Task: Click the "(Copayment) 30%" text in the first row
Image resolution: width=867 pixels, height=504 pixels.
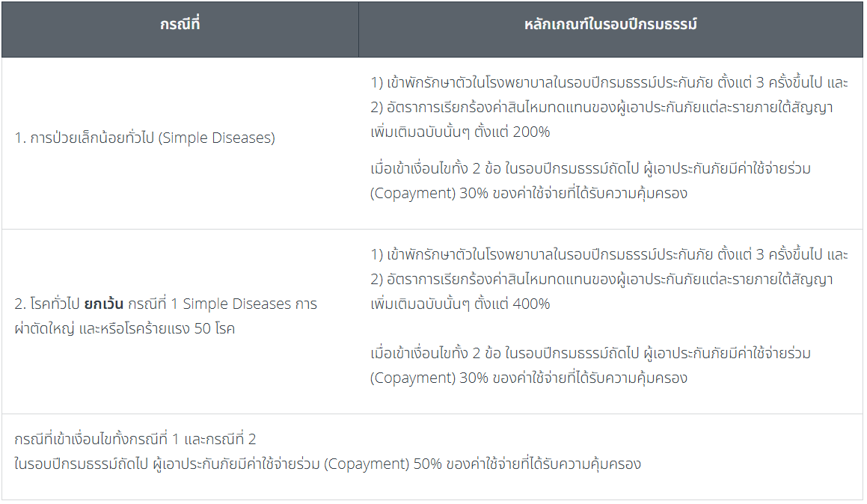Action: [429, 194]
